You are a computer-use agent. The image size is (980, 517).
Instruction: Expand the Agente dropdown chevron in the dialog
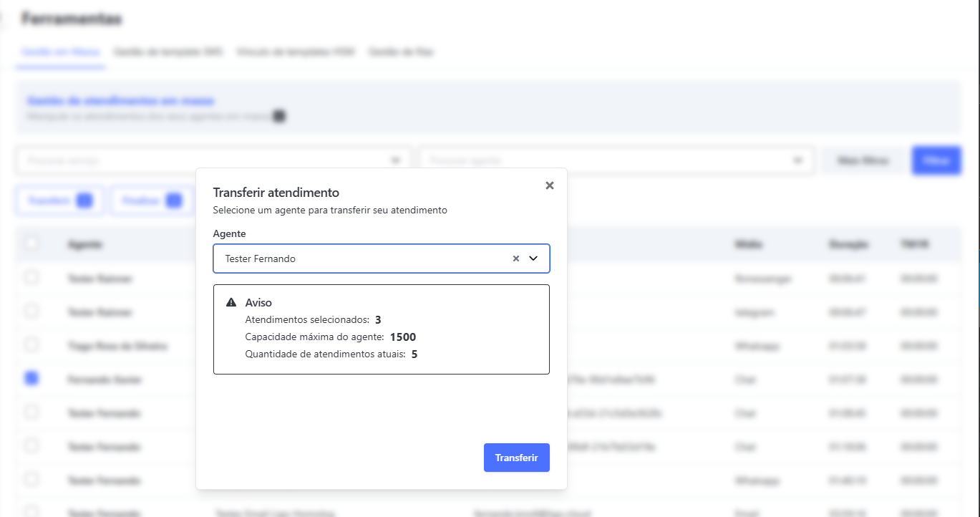click(533, 259)
